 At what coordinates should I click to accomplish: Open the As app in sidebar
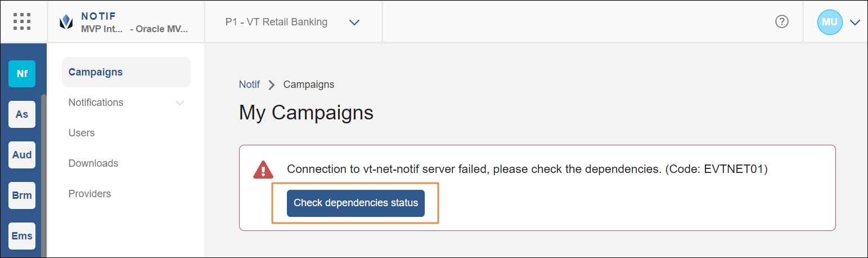pyautogui.click(x=22, y=114)
